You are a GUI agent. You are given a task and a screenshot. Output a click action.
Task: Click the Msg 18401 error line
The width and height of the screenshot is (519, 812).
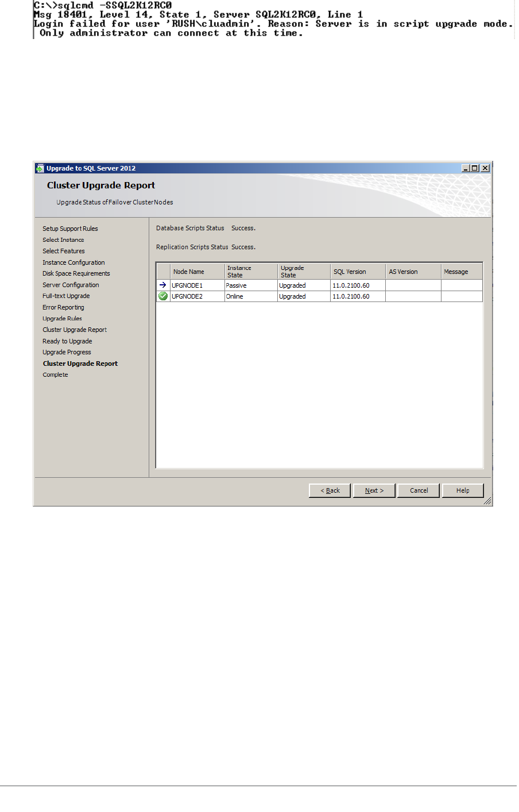[x=198, y=14]
